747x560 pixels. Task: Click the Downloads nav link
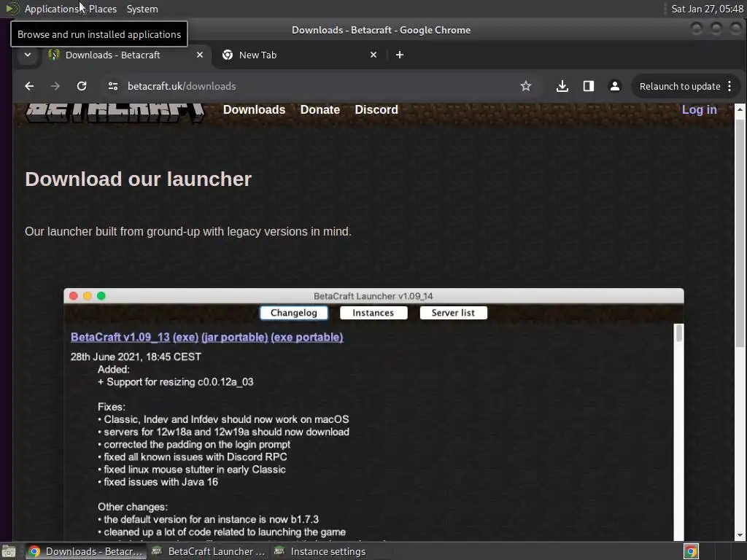click(254, 109)
